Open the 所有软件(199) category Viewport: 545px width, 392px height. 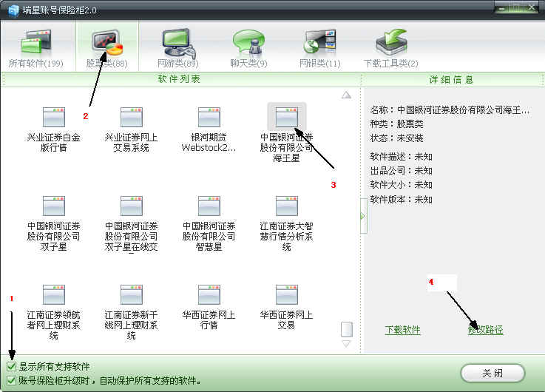pos(36,48)
